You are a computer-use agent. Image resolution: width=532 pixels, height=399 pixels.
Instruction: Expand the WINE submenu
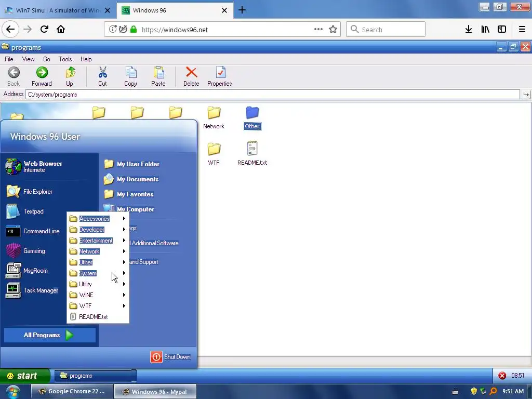coord(98,295)
